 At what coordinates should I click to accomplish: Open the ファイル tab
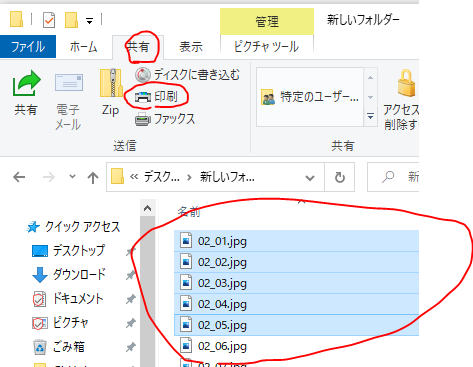click(28, 47)
